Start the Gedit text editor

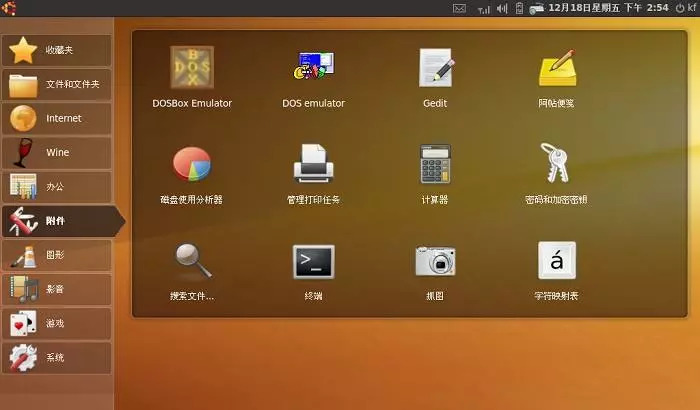tap(436, 67)
